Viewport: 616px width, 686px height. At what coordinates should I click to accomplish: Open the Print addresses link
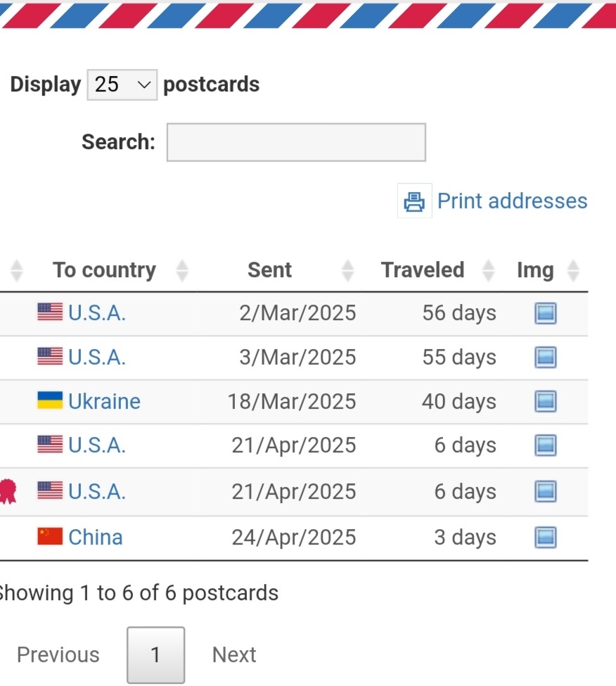513,201
